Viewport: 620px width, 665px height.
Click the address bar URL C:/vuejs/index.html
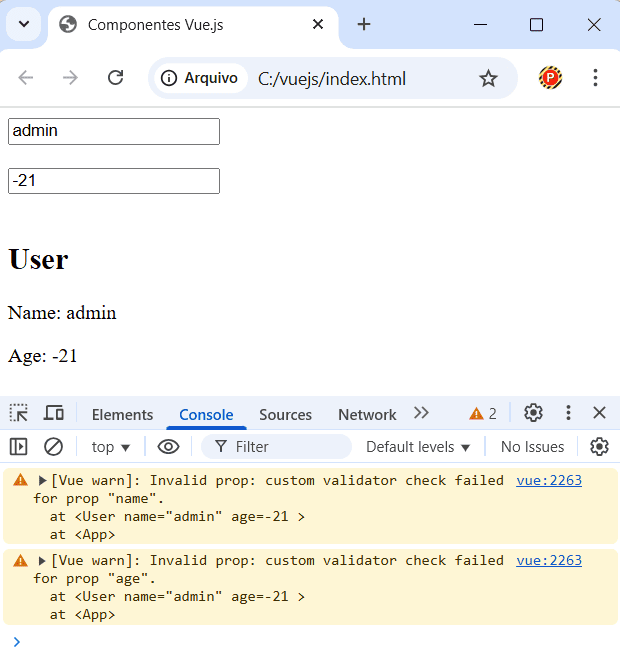(332, 79)
